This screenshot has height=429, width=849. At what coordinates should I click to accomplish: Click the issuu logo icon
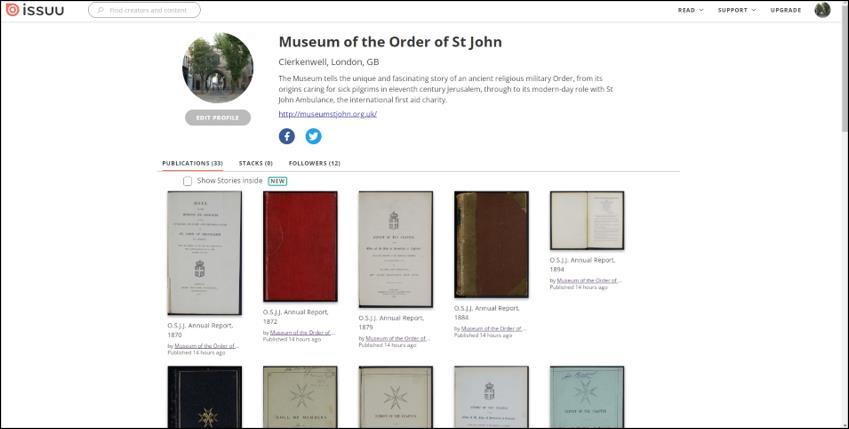point(12,10)
